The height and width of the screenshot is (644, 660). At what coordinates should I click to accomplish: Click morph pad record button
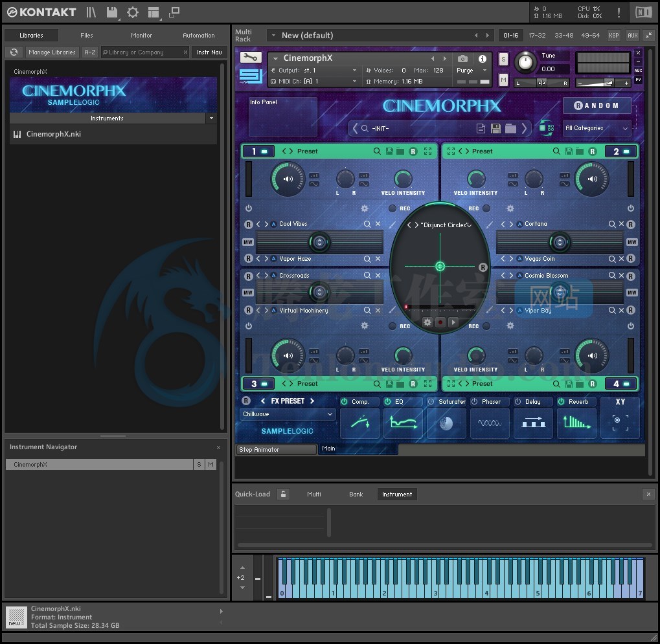[440, 322]
